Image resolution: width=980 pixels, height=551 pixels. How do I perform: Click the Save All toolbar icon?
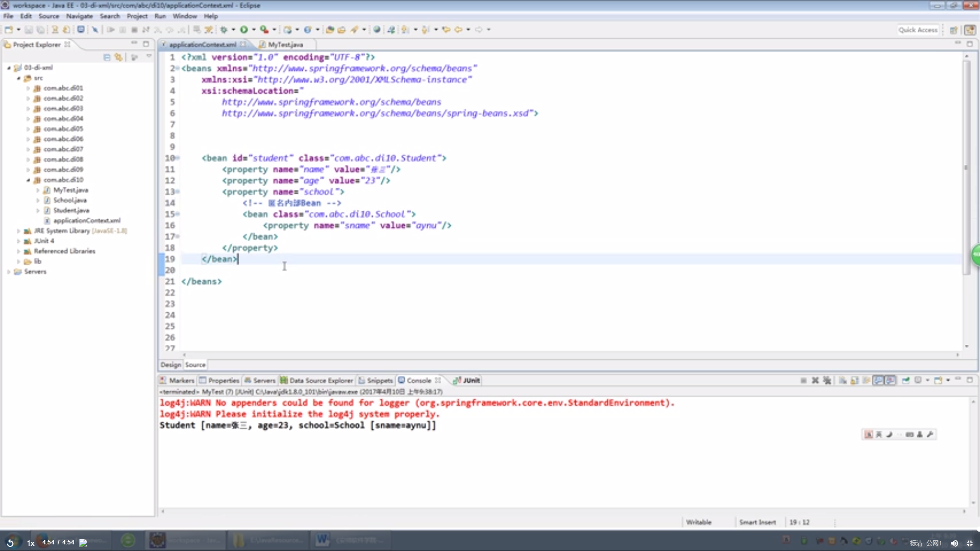point(40,30)
